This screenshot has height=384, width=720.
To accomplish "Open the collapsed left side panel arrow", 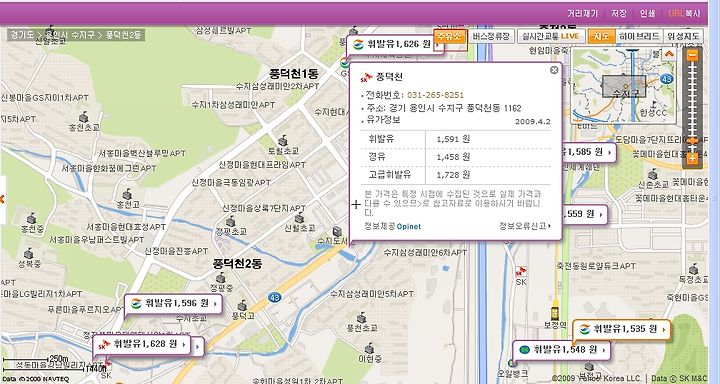I will (x=2, y=199).
